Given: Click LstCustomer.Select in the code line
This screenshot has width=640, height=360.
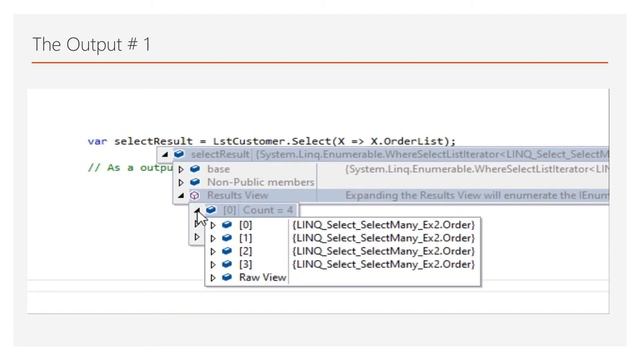Looking at the screenshot, I should click(x=271, y=141).
